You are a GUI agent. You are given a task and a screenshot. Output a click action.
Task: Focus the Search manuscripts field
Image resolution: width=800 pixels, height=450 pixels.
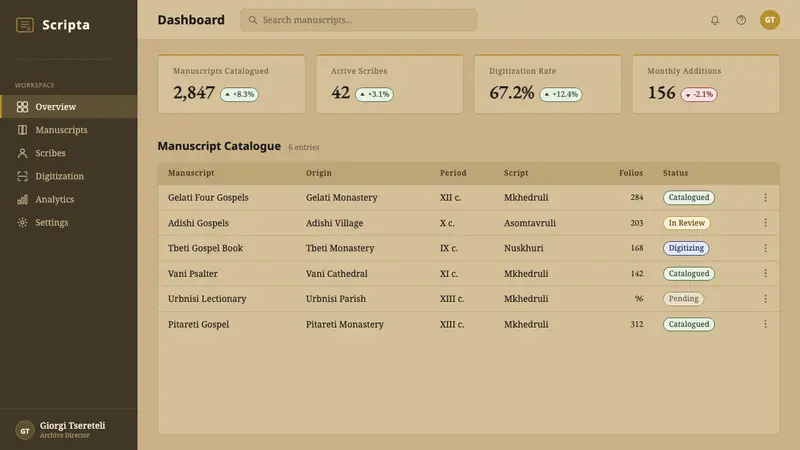click(x=359, y=20)
